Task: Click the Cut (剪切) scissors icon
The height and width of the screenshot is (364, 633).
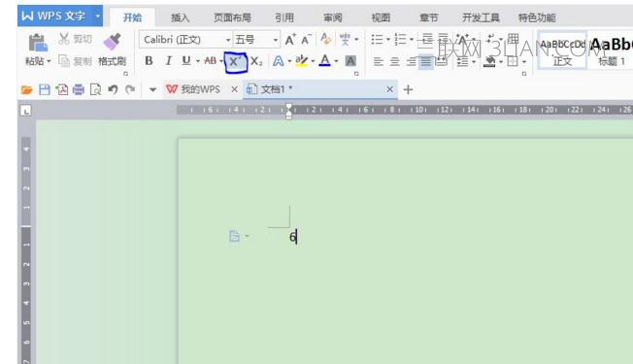Action: [x=64, y=39]
